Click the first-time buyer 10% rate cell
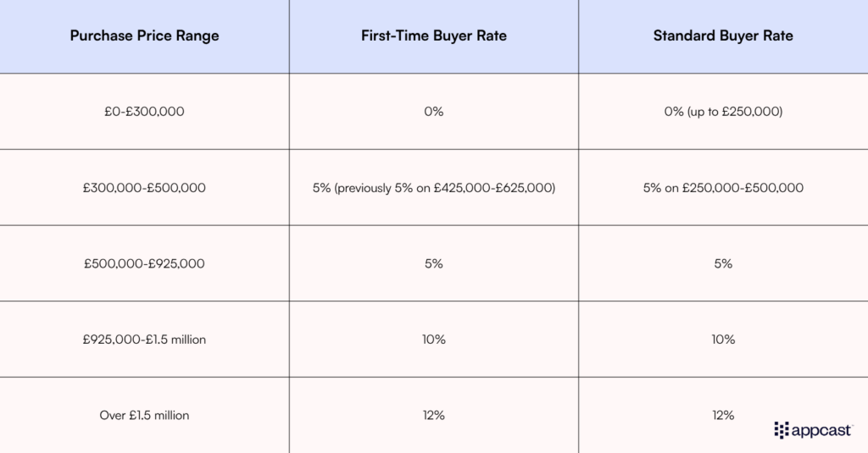868x453 pixels. pos(433,340)
